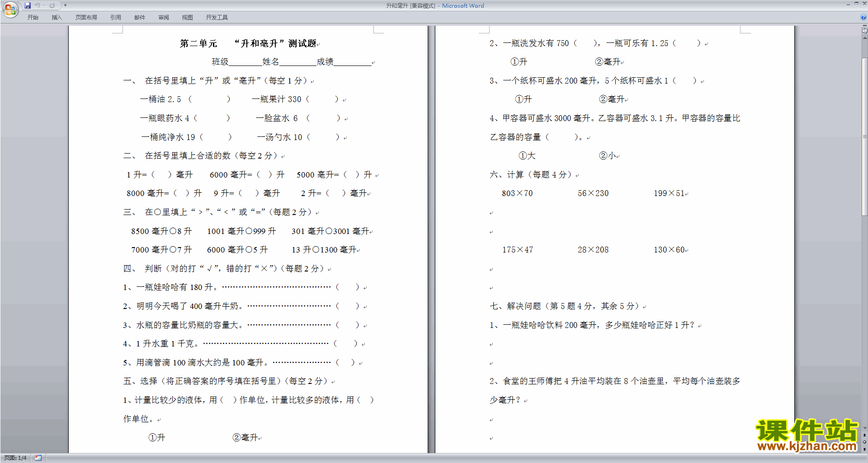The height and width of the screenshot is (463, 868).
Task: Click the calculation 803×70
Action: [517, 193]
